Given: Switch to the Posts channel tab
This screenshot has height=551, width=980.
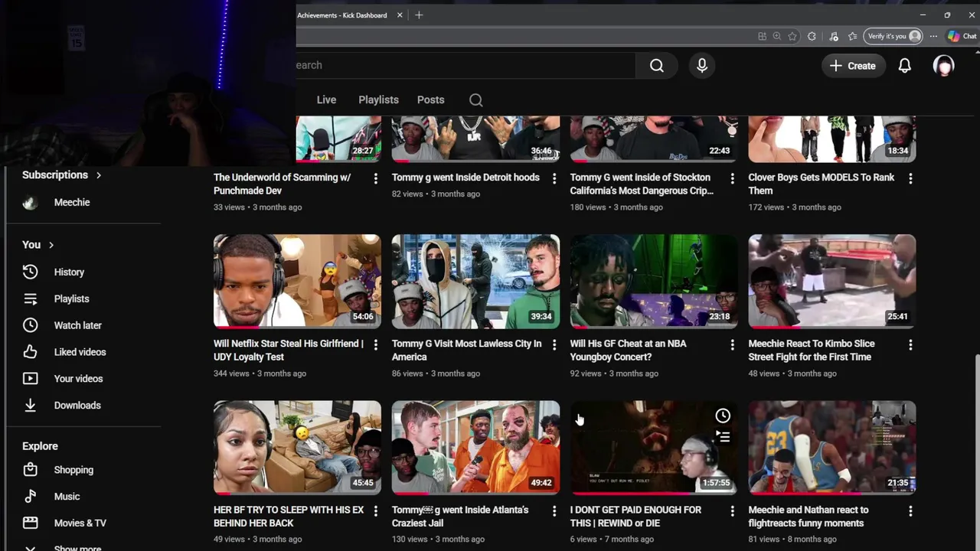Looking at the screenshot, I should click(430, 100).
